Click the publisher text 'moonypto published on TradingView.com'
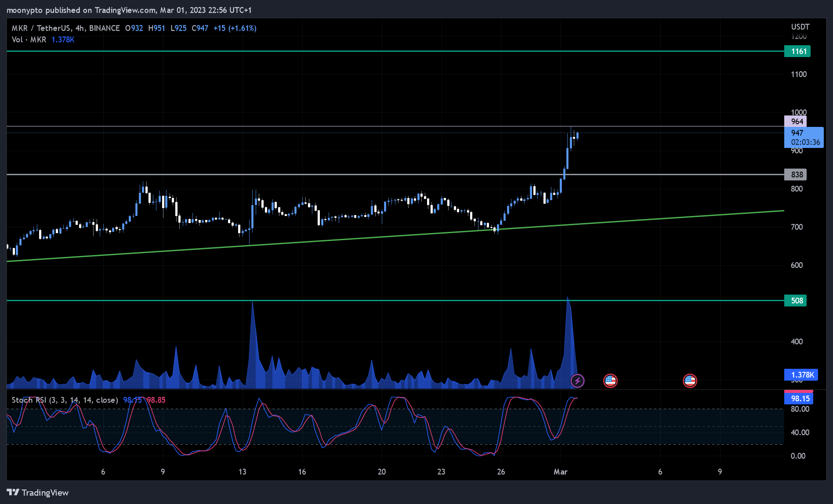Viewport: 833px width, 504px height. [81, 10]
